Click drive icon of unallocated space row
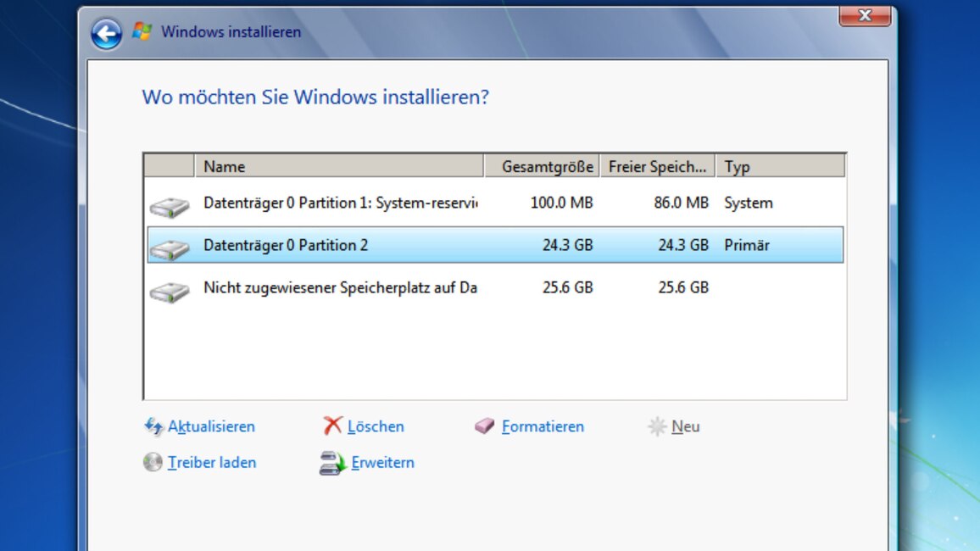This screenshot has height=551, width=980. (170, 292)
